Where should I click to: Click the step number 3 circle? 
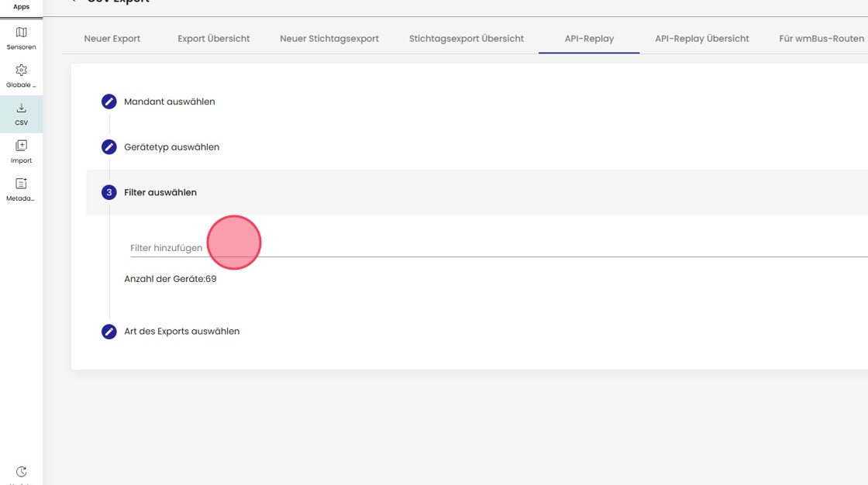[109, 192]
